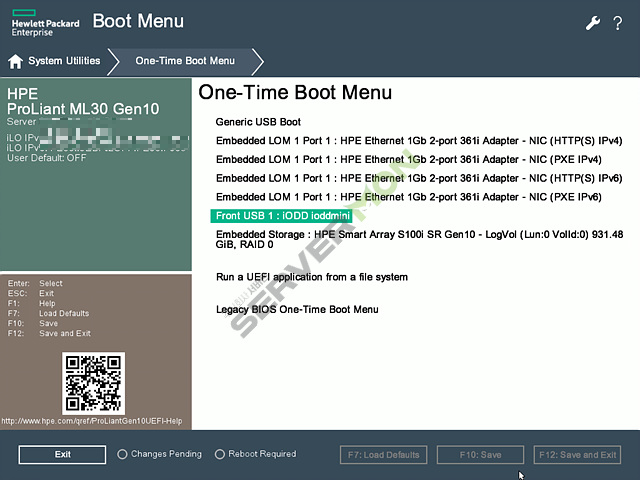Click F12: Save and Exit button
The height and width of the screenshot is (480, 640).
tap(578, 455)
